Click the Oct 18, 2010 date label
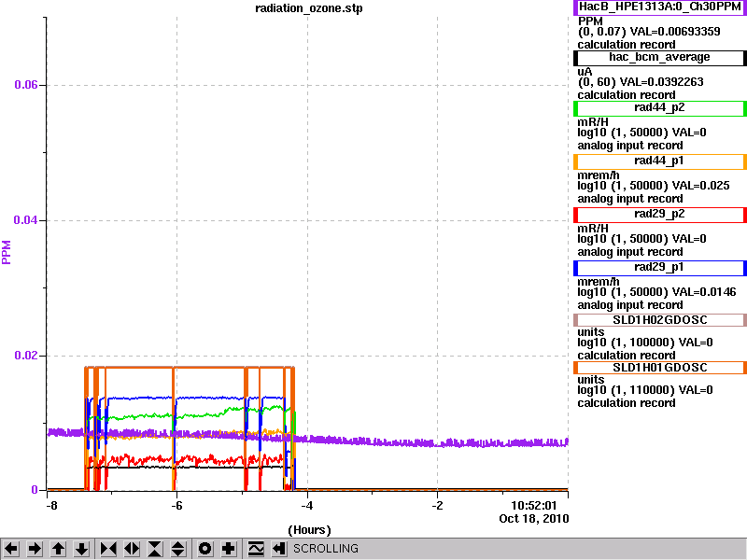747x560 pixels. coord(533,519)
